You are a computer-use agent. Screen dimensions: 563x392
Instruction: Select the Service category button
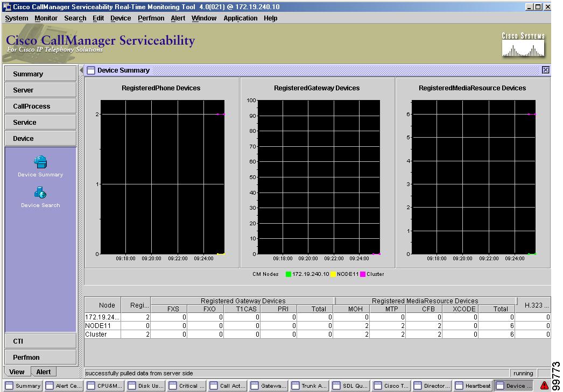pyautogui.click(x=40, y=122)
